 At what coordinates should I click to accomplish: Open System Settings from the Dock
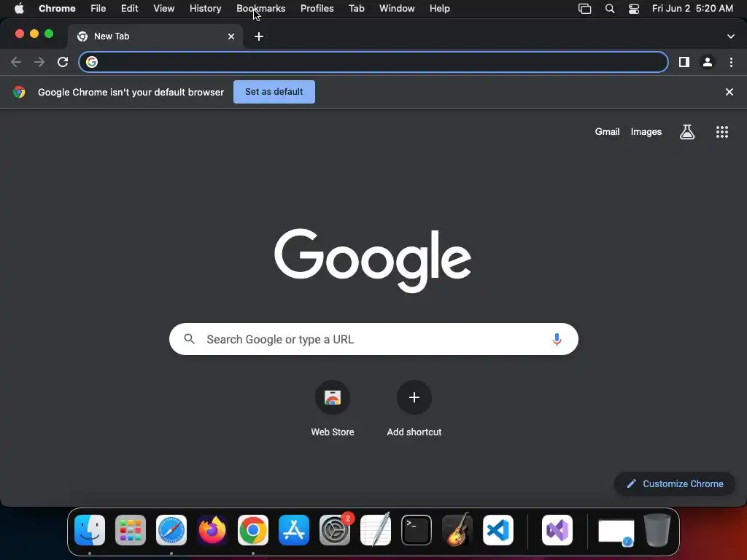[335, 530]
